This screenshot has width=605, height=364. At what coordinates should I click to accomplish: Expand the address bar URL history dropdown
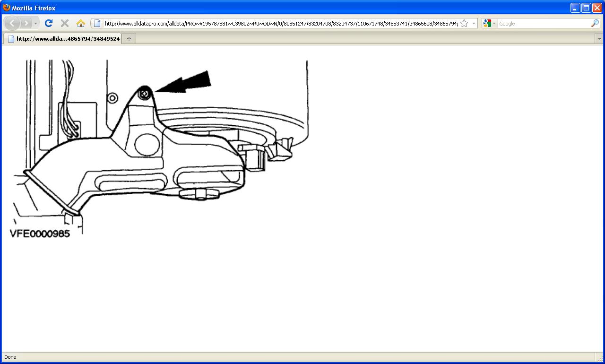click(x=474, y=23)
